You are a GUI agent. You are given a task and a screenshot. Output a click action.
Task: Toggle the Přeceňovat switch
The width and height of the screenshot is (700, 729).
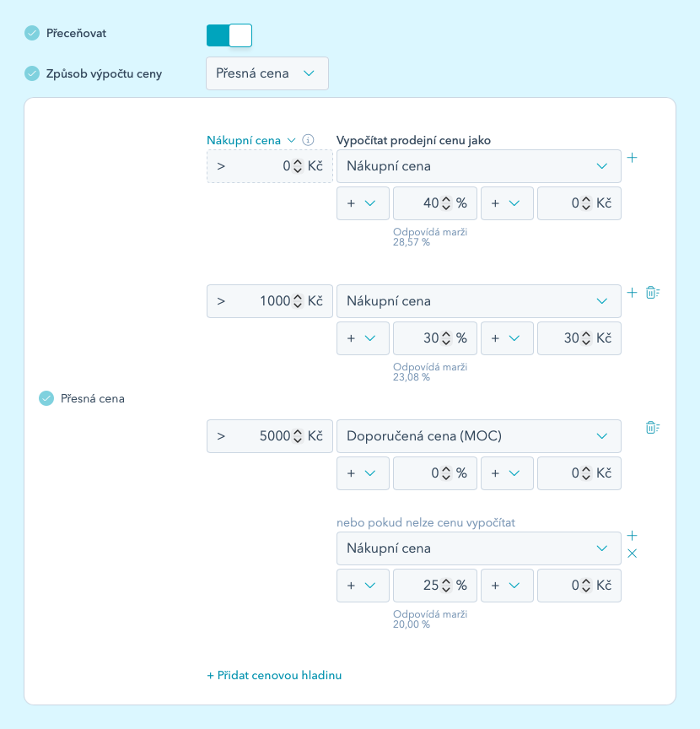(x=229, y=35)
